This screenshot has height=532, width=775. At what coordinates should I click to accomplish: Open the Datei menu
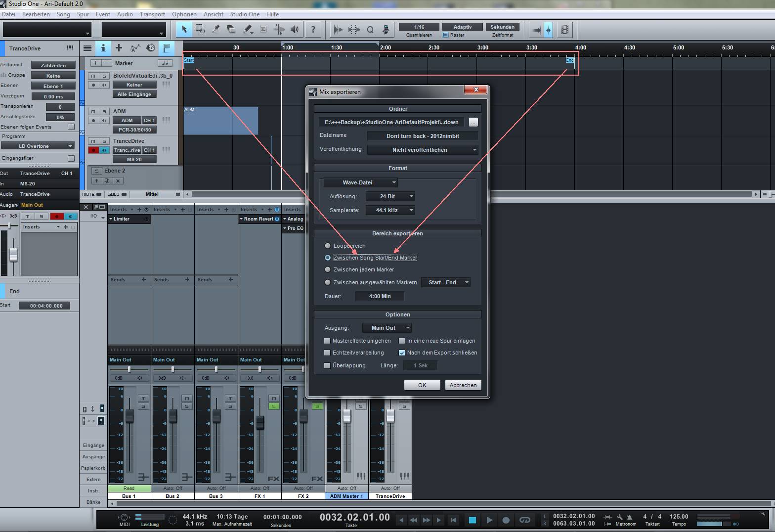tap(9, 14)
